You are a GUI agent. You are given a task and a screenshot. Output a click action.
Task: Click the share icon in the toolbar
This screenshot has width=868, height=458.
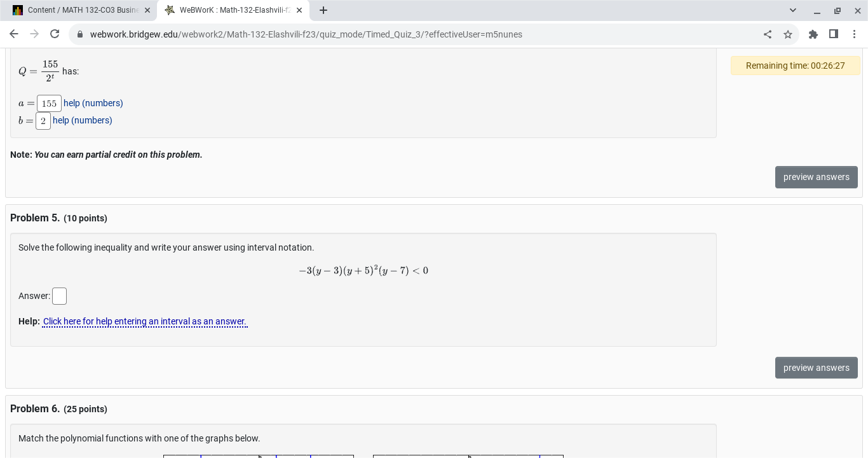(768, 34)
